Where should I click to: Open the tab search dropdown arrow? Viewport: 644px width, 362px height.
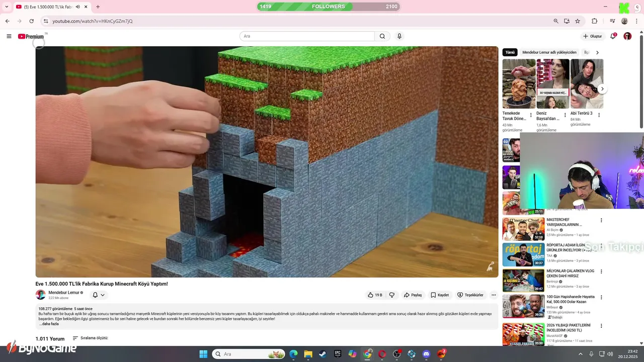[7, 7]
